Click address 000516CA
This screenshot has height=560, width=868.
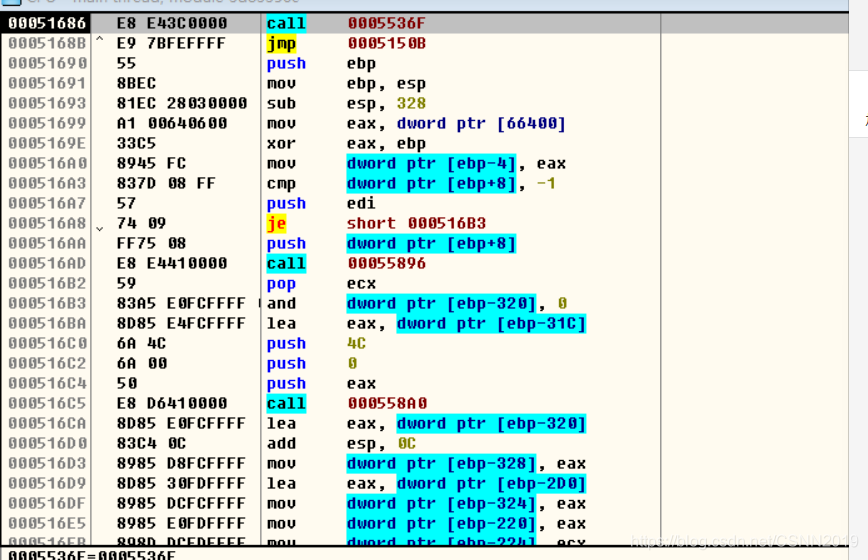coord(47,423)
